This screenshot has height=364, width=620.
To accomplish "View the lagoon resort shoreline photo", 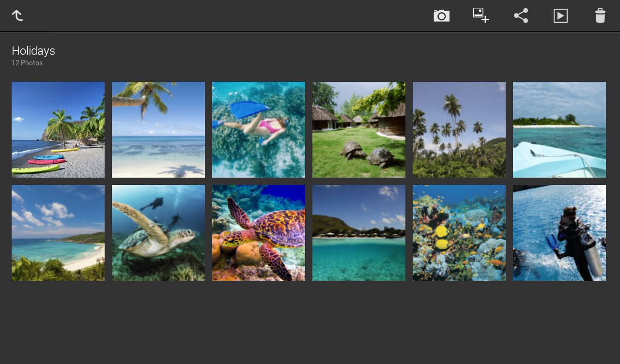I will pyautogui.click(x=359, y=232).
